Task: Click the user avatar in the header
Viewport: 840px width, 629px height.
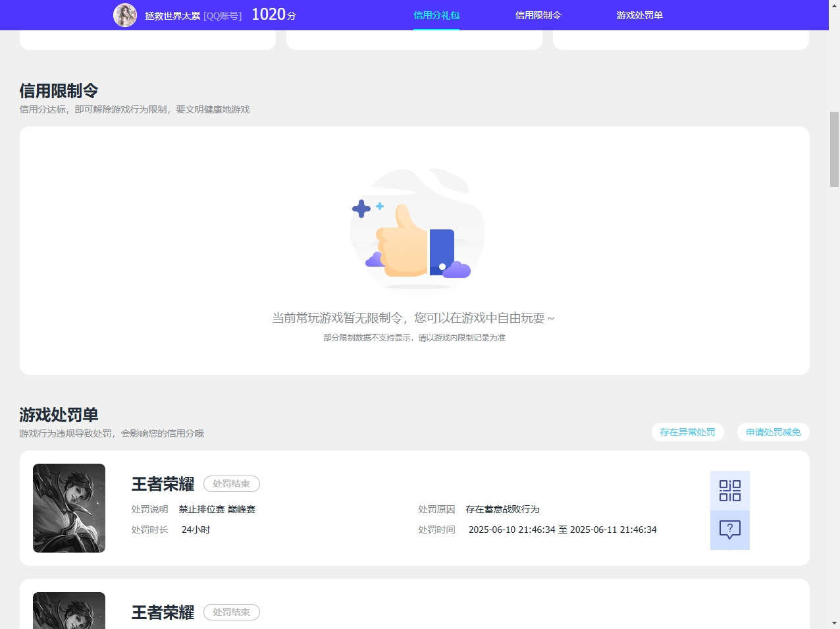Action: click(125, 15)
